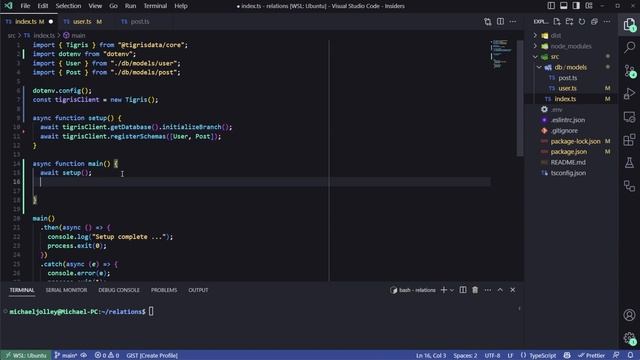Open Explorer views and more actions menu
The image size is (640, 360).
click(607, 22)
